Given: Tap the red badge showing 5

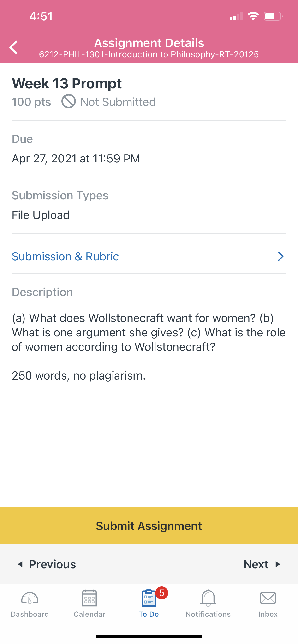Looking at the screenshot, I should (162, 593).
